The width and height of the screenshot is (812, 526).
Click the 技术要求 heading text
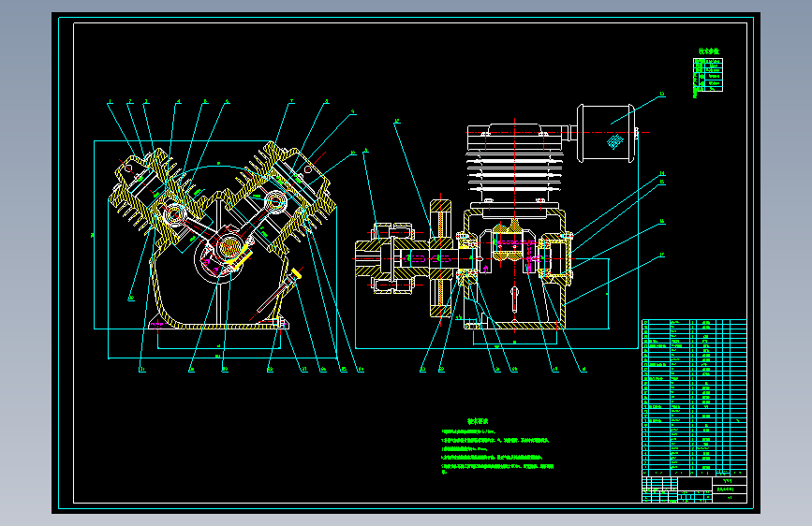(x=478, y=422)
